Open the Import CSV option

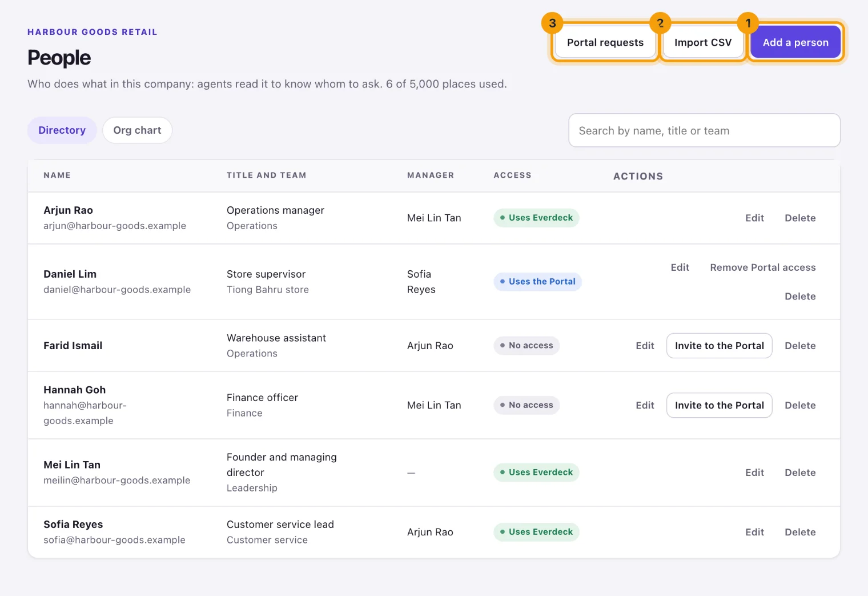click(x=702, y=42)
